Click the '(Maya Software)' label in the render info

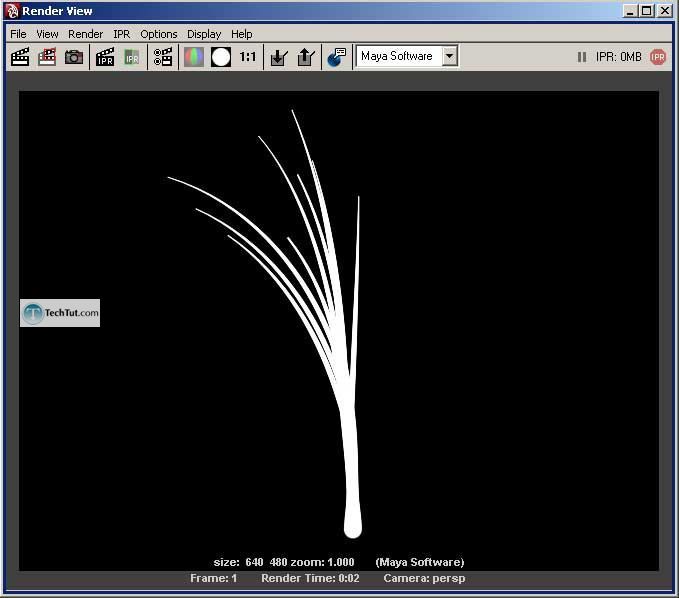(420, 562)
